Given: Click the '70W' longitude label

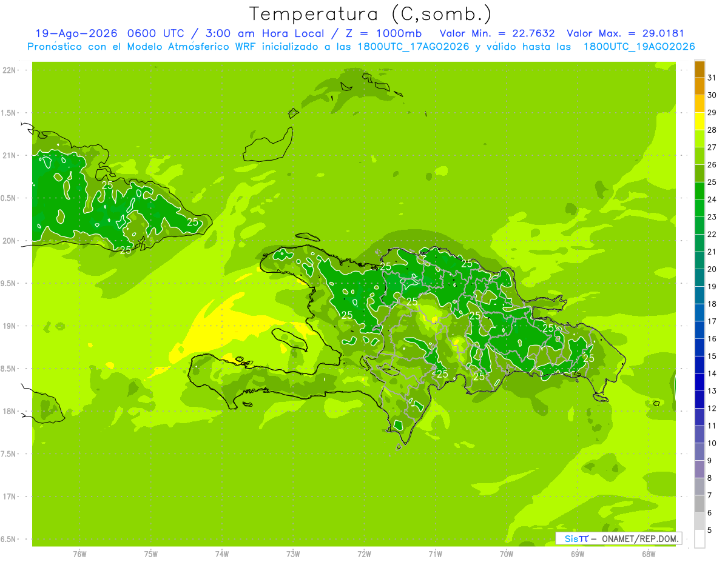Looking at the screenshot, I should point(507,554).
